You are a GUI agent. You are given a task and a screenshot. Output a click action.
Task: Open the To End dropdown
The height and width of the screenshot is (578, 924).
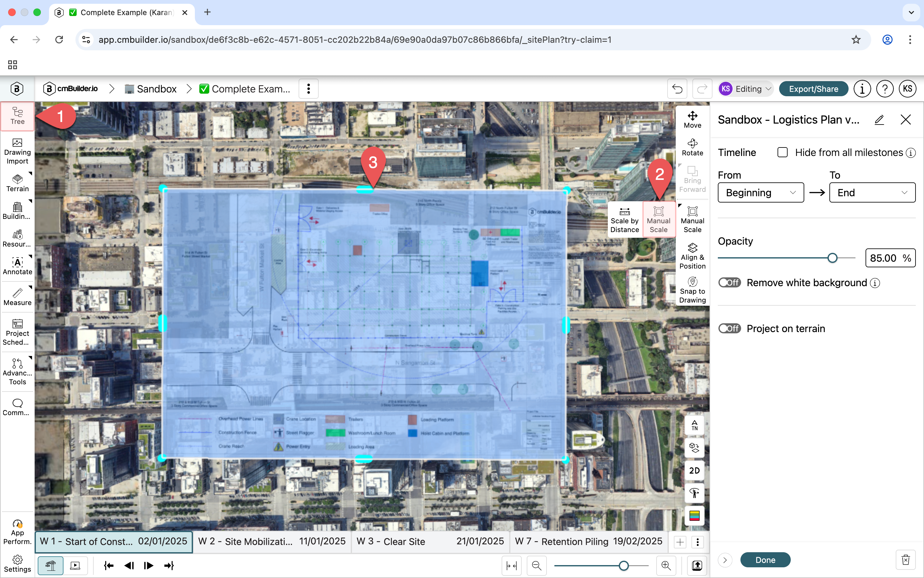872,192
